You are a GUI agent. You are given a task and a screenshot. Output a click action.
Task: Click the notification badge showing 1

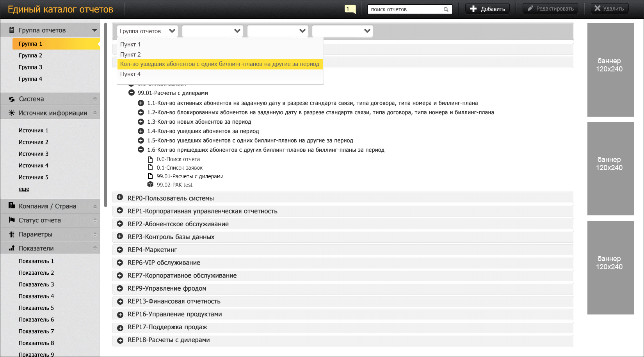350,9
